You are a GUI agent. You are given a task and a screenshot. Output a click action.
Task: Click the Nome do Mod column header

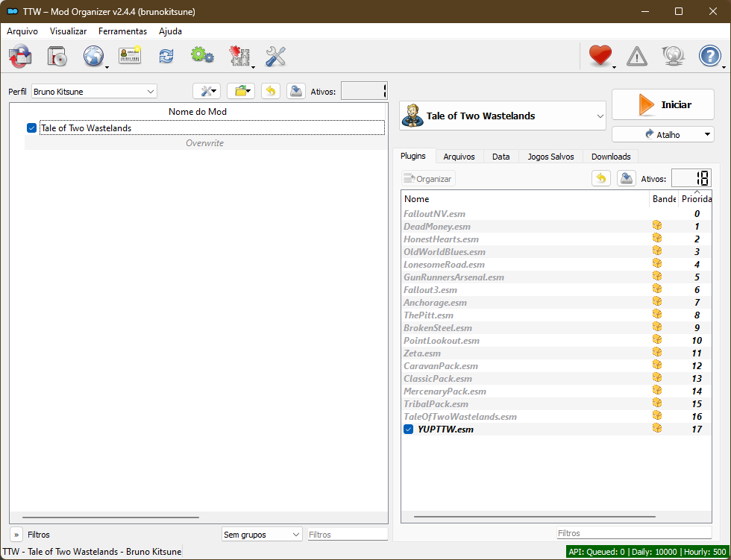click(198, 111)
